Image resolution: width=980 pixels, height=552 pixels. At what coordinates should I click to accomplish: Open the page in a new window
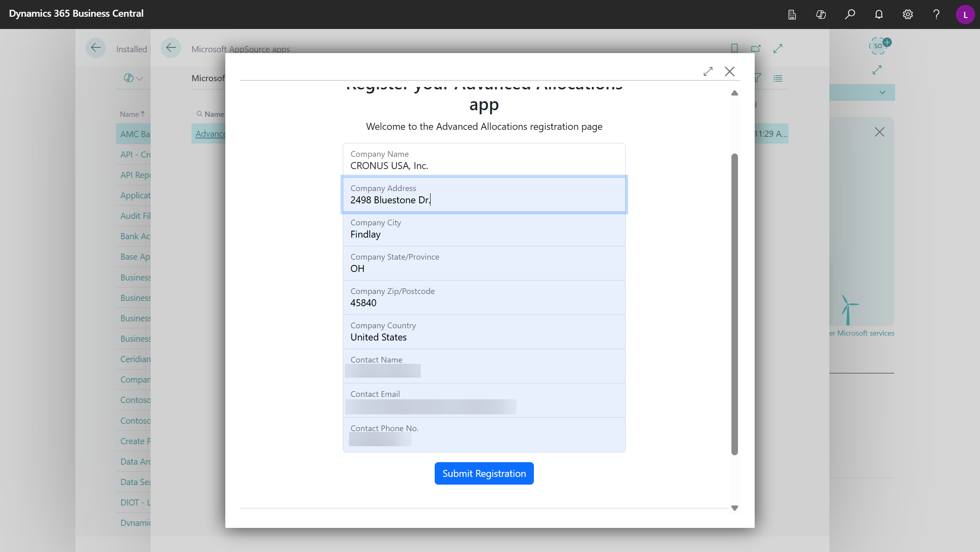pyautogui.click(x=756, y=48)
